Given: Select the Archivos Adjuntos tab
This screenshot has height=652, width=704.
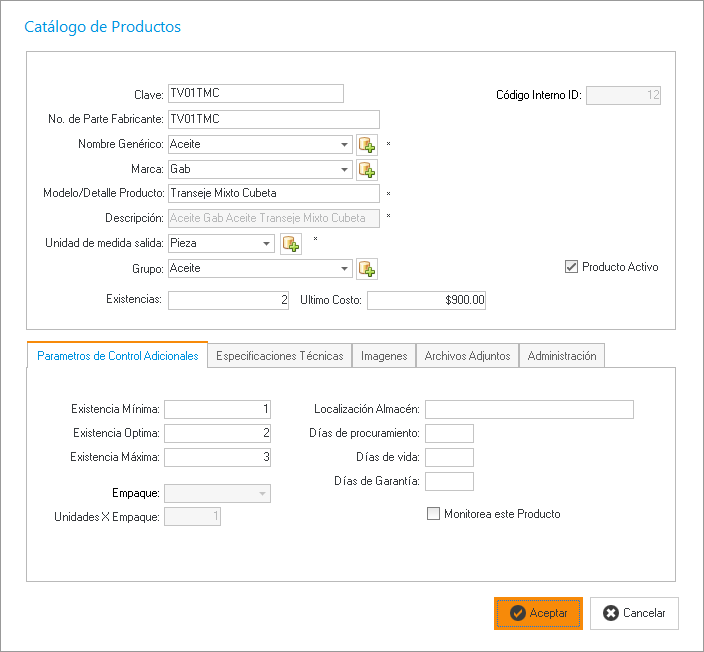Looking at the screenshot, I should click(x=467, y=356).
